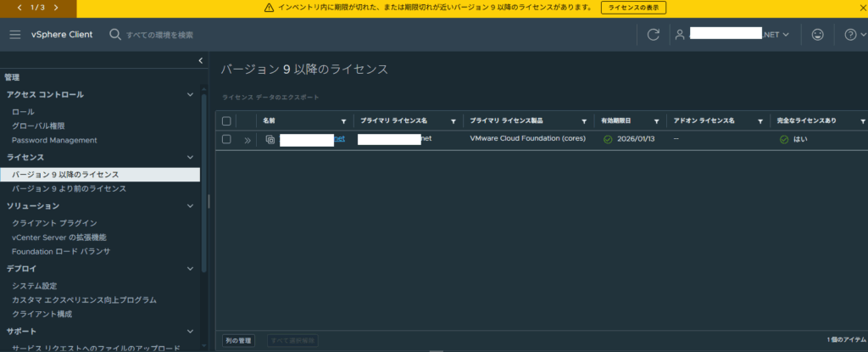Image resolution: width=868 pixels, height=352 pixels.
Task: Open the help question mark menu
Action: pos(850,35)
